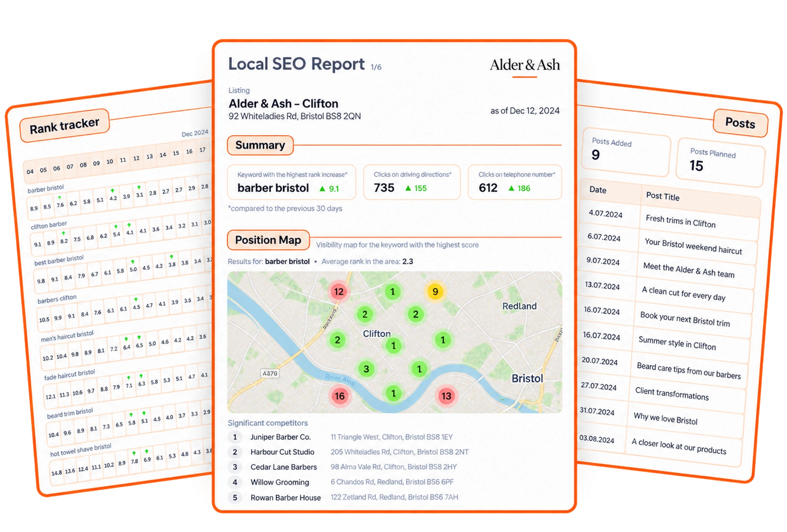Click the Redland label on the map
787x532 pixels.
click(x=519, y=306)
